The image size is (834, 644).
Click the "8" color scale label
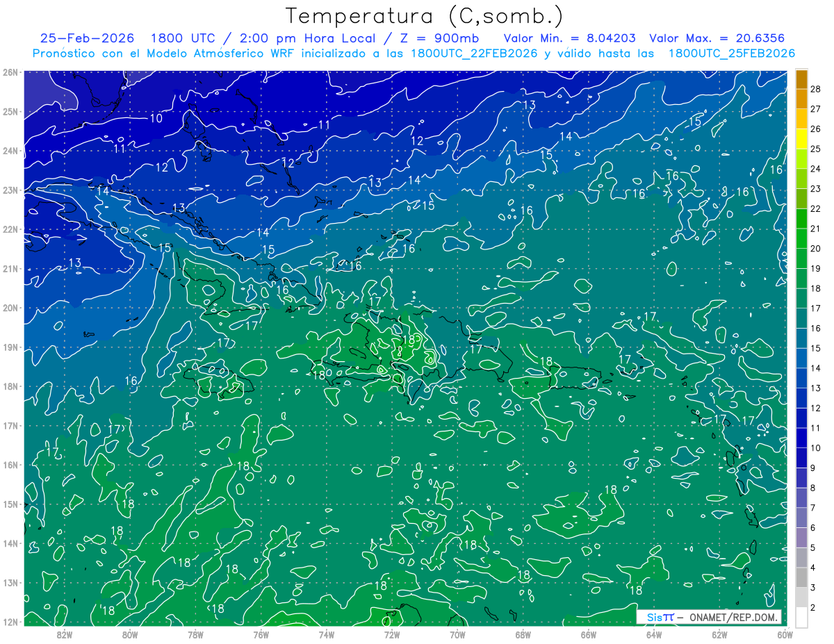pyautogui.click(x=813, y=488)
